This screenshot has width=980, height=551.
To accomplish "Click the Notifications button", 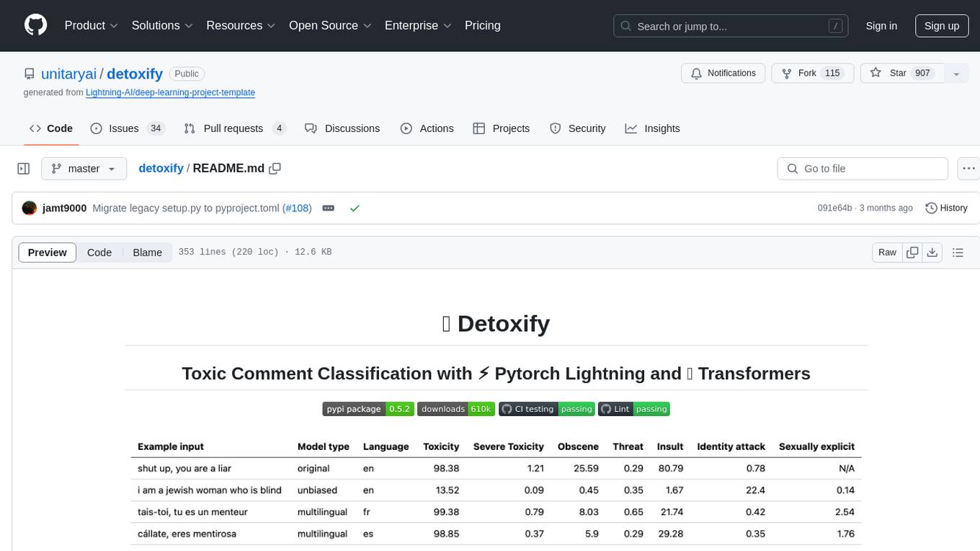I will click(x=723, y=74).
